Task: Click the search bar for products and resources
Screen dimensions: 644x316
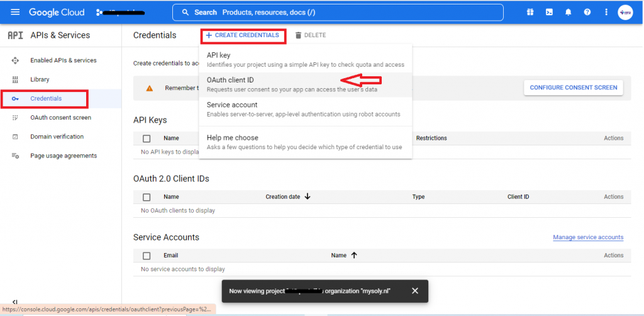Action: coord(338,13)
